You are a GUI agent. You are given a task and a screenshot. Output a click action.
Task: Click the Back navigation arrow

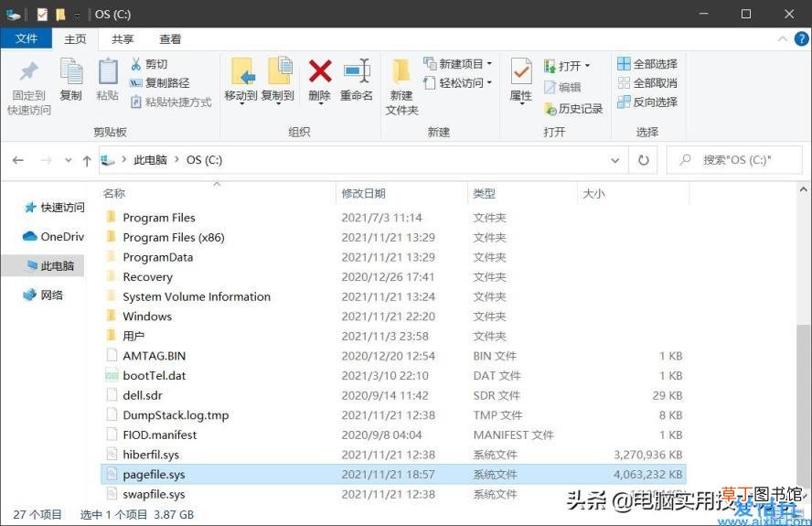point(18,160)
